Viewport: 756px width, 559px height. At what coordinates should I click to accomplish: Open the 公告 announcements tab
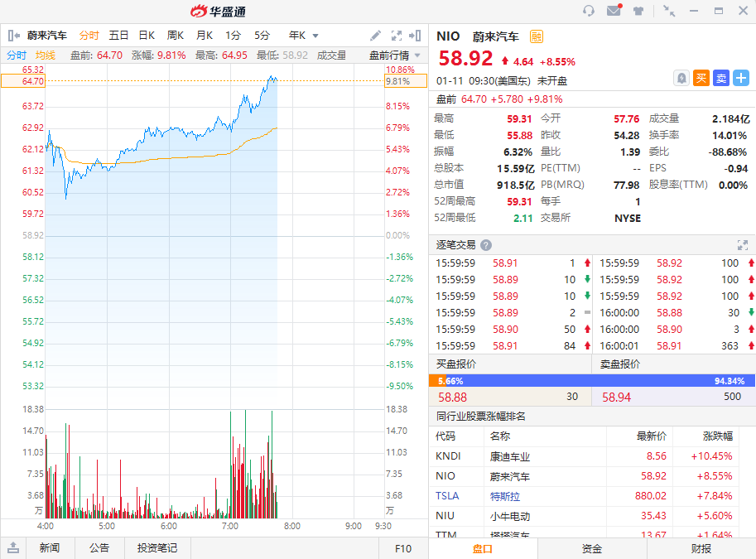[x=99, y=548]
